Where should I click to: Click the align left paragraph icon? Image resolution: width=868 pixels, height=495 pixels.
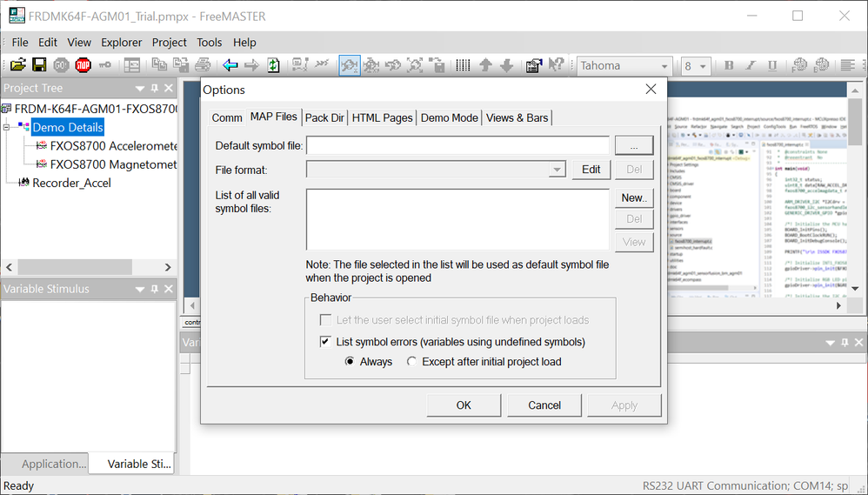[x=847, y=65]
